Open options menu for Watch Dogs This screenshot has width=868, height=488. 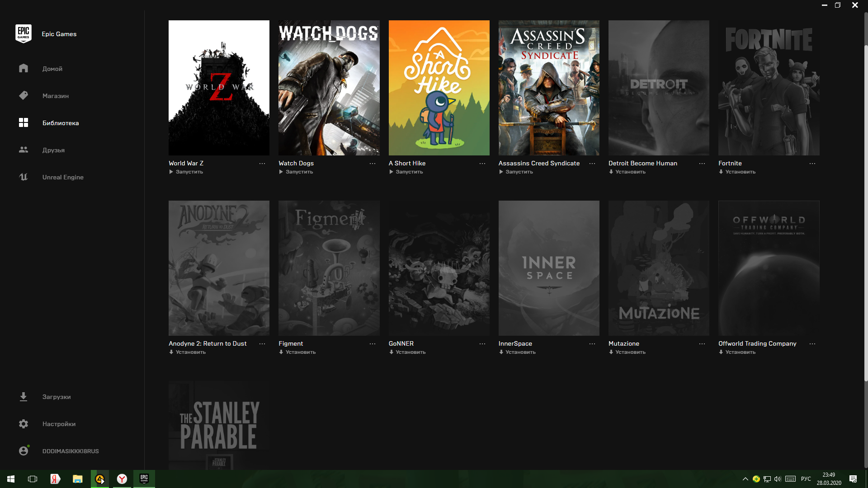pyautogui.click(x=373, y=164)
